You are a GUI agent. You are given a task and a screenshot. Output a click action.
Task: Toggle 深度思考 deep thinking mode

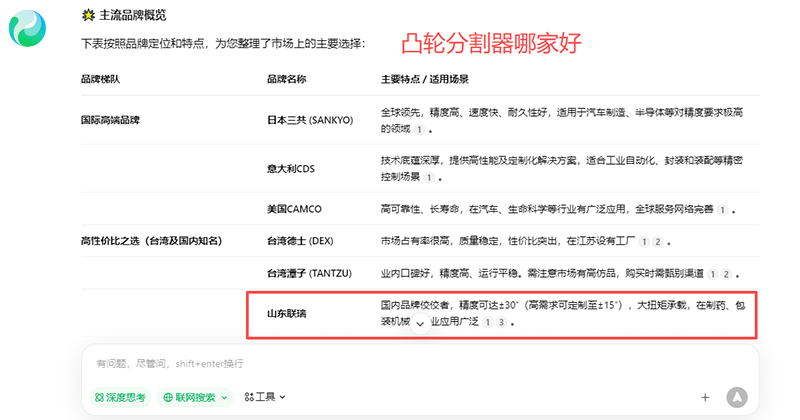120,397
